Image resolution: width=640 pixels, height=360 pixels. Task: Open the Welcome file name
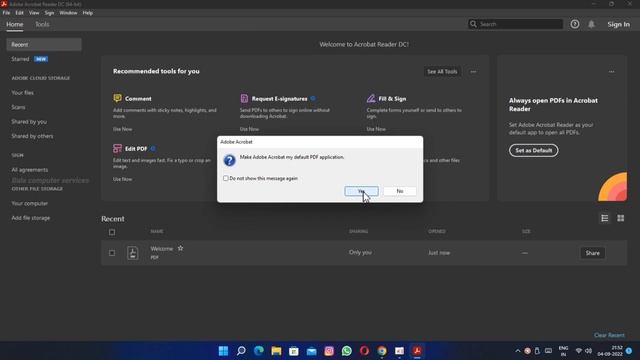tap(162, 249)
